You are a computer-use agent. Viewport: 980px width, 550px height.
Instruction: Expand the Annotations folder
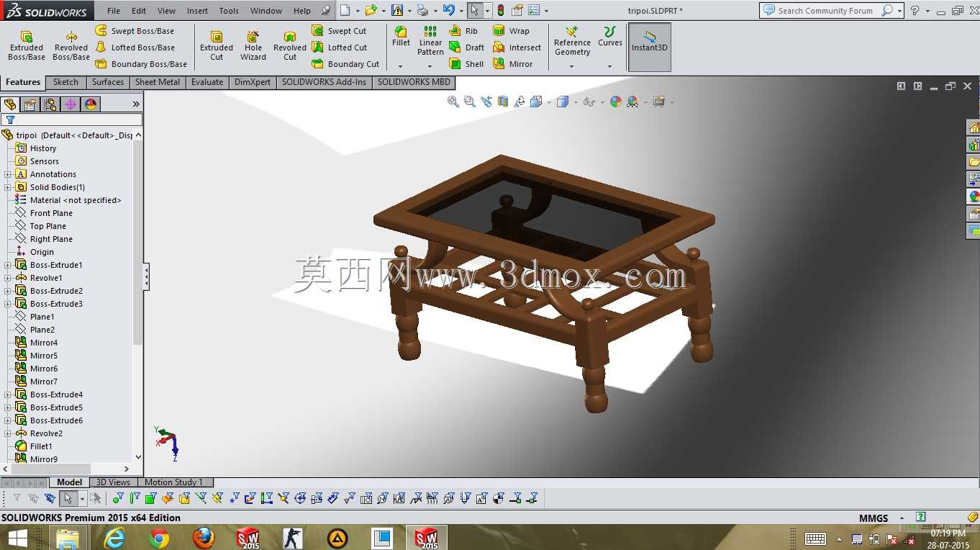tap(8, 174)
